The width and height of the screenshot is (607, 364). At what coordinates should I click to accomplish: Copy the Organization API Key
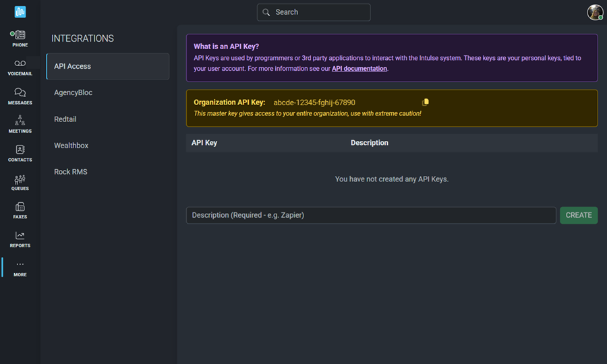coord(426,102)
